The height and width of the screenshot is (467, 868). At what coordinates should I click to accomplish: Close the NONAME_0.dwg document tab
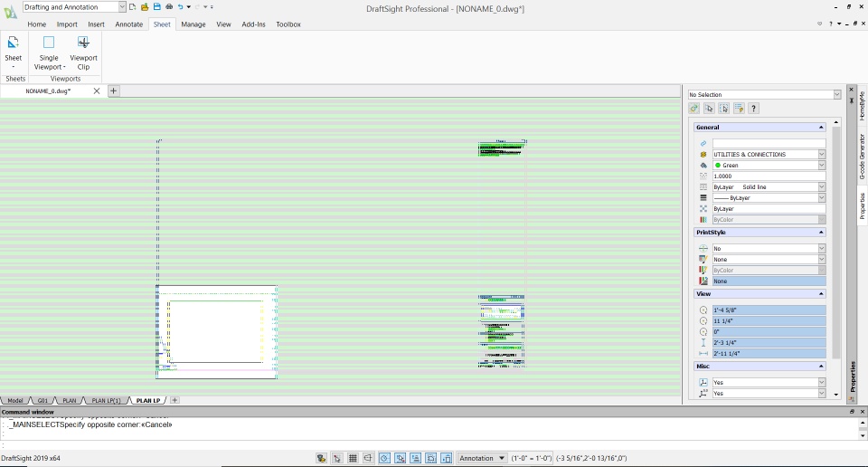coord(97,91)
